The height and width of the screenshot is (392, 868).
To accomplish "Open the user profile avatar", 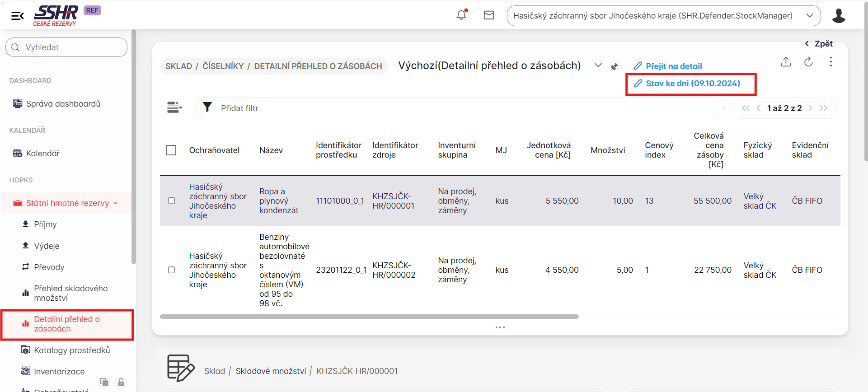I will point(839,16).
